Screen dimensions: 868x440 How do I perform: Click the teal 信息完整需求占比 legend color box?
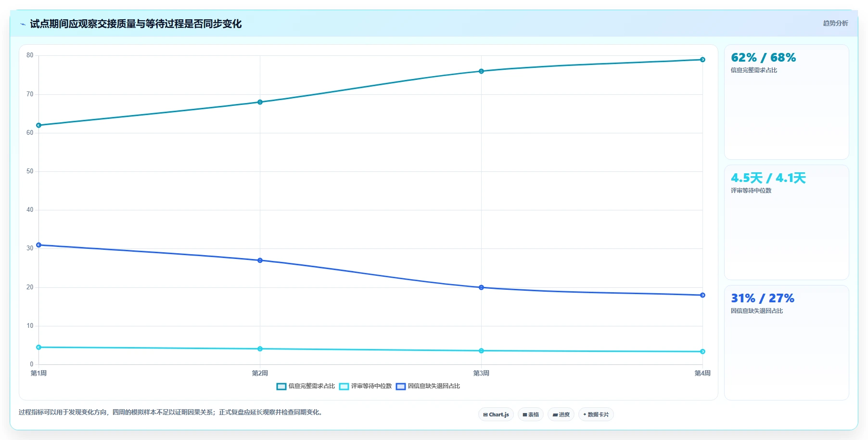click(x=281, y=386)
